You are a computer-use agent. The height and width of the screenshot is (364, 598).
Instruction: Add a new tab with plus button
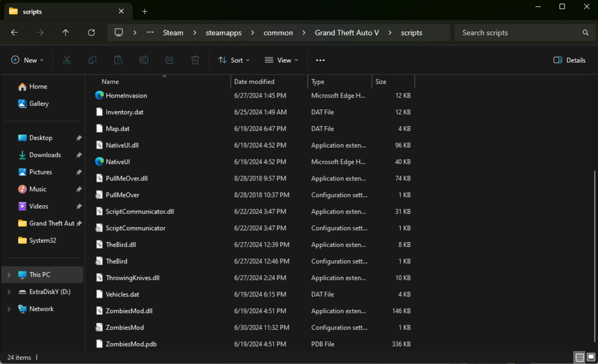[145, 11]
